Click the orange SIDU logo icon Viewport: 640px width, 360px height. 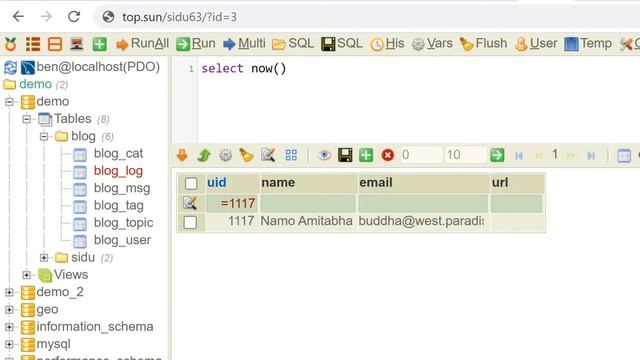click(11, 44)
